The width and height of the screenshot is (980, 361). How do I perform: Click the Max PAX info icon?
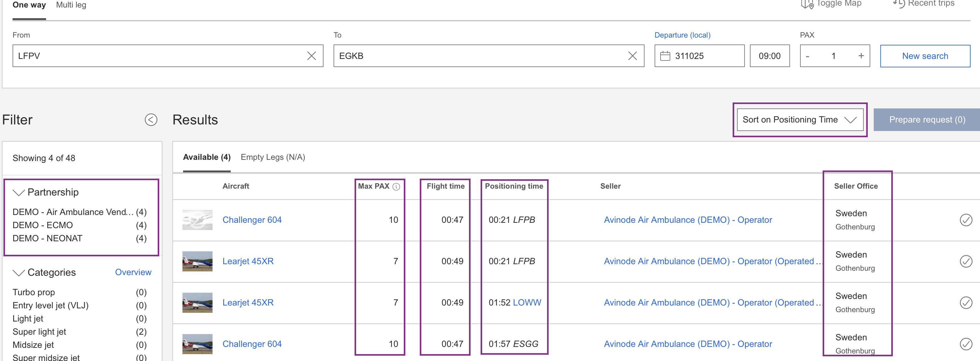click(396, 186)
